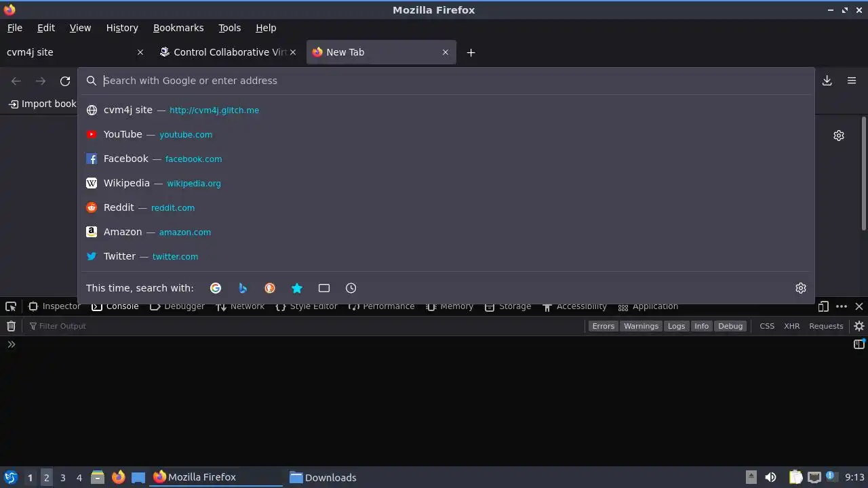The width and height of the screenshot is (868, 488).
Task: Toggle the Debug console filter
Action: 730,326
